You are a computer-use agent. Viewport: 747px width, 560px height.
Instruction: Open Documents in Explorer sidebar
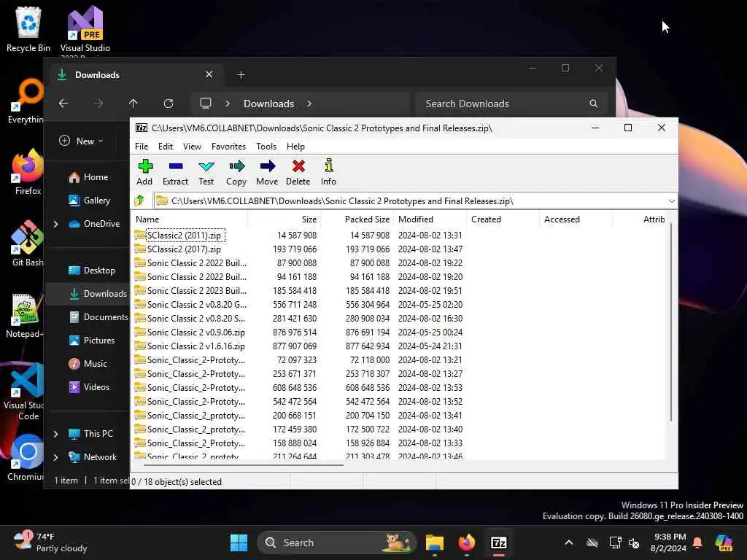tap(98, 317)
